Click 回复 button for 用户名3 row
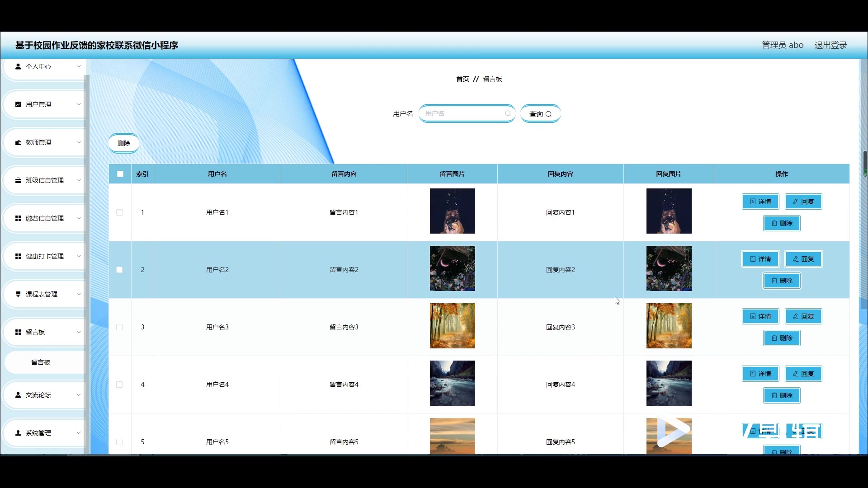 [x=803, y=316]
